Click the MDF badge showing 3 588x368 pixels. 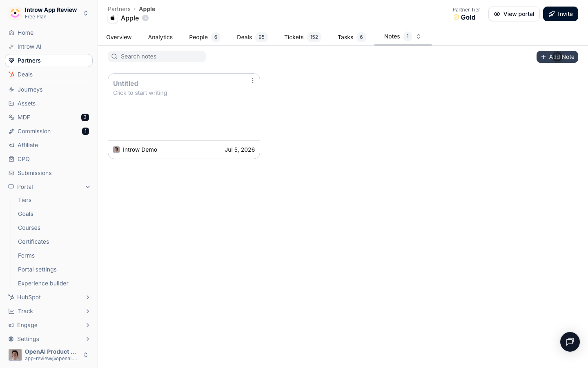click(85, 117)
